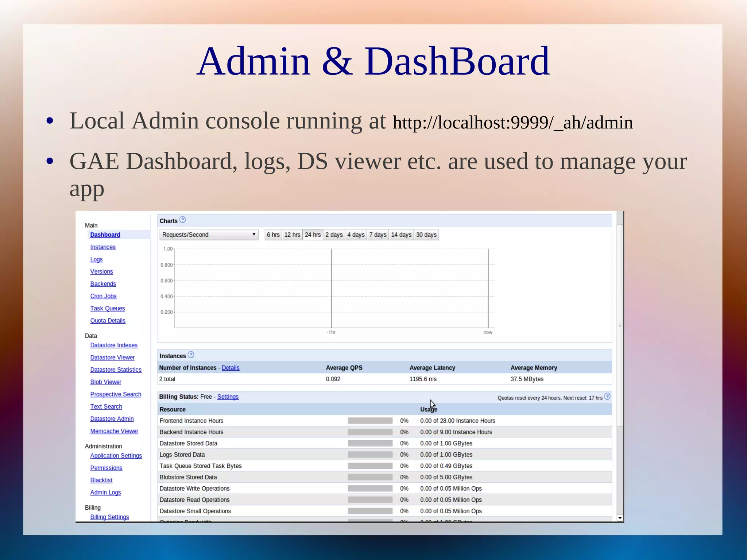The width and height of the screenshot is (747, 560).
Task: Select the 24 hrs time range
Action: [x=313, y=235]
